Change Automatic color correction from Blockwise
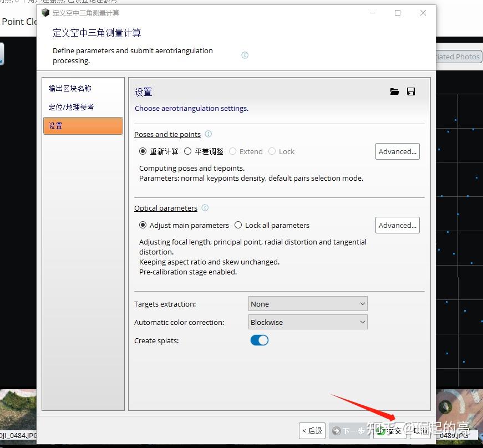Screen dimensions: 483x448 363,322
